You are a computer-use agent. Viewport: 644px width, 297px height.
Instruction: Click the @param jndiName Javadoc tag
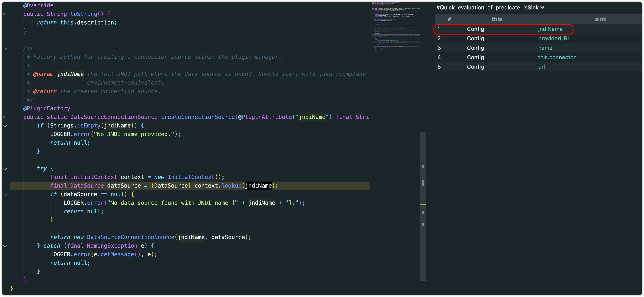coord(58,74)
